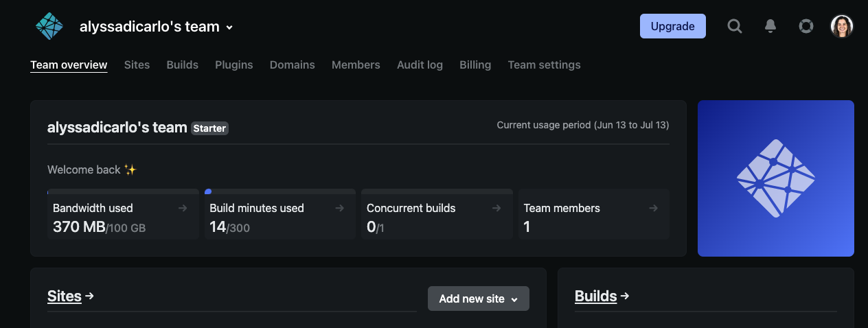The width and height of the screenshot is (868, 328).
Task: Open the search magnifier icon
Action: (735, 27)
